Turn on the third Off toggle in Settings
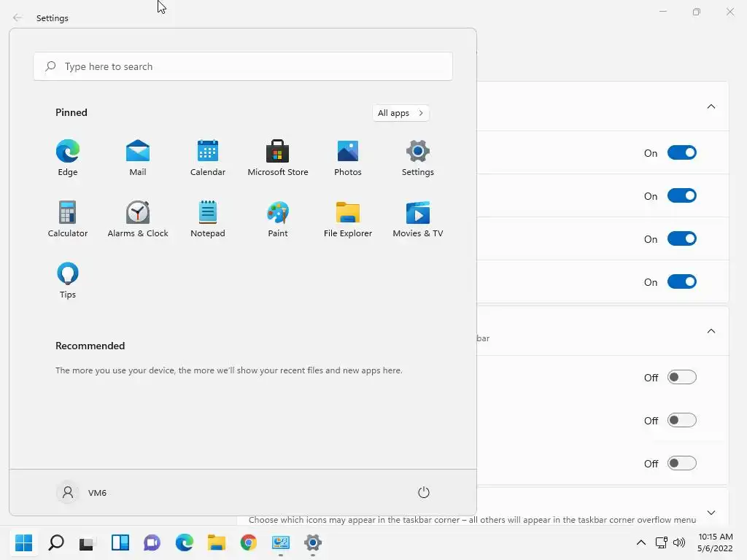Viewport: 747px width, 560px height. tap(682, 463)
